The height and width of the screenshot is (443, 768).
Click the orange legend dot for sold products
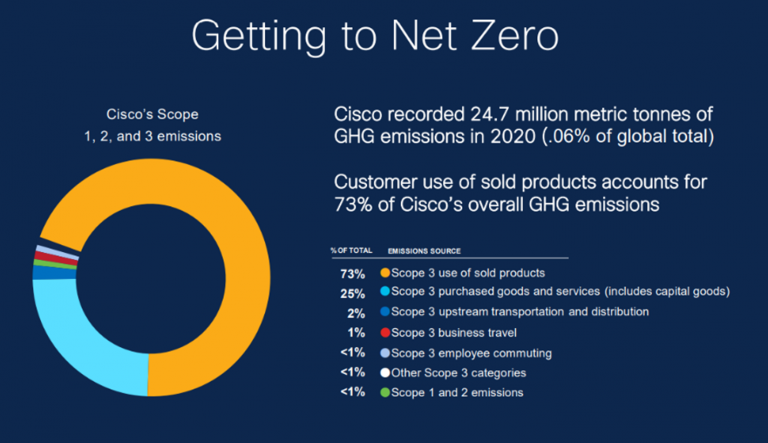[x=386, y=273]
